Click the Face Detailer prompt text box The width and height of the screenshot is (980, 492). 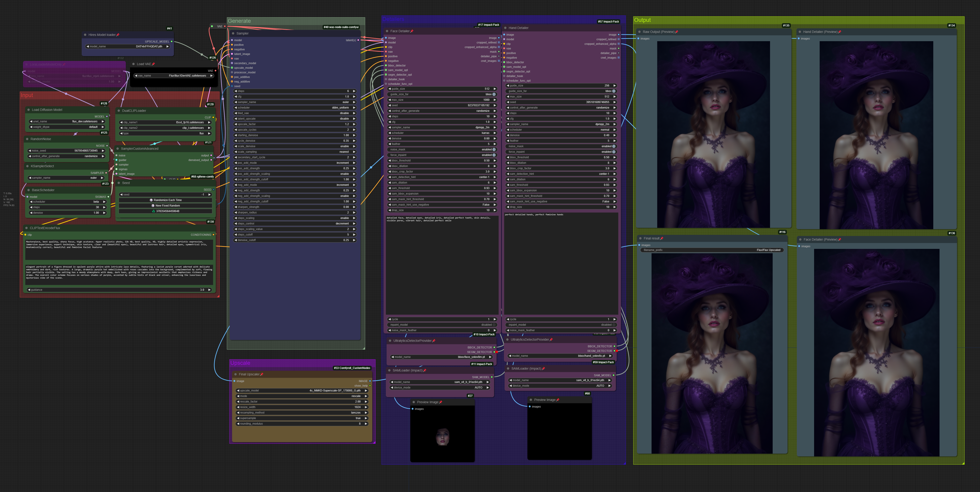point(442,265)
